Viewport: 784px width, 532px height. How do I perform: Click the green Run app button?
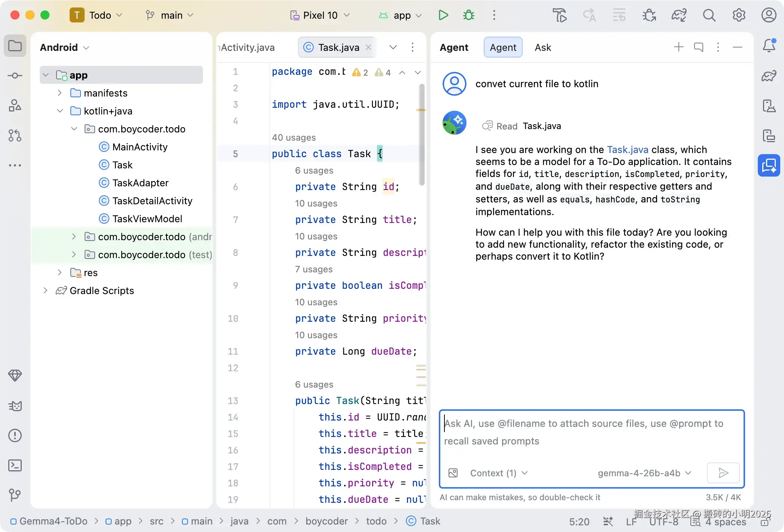(x=443, y=15)
